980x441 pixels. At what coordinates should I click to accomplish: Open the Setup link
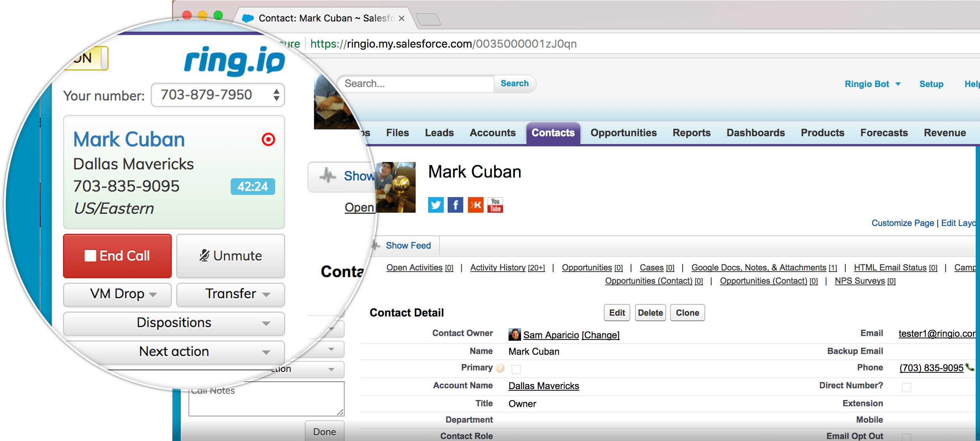click(x=931, y=84)
